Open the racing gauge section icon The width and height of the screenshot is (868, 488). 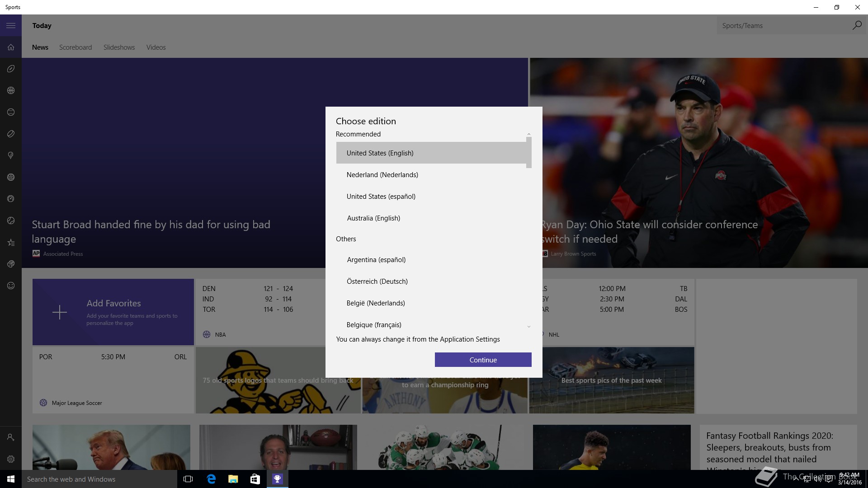click(11, 199)
